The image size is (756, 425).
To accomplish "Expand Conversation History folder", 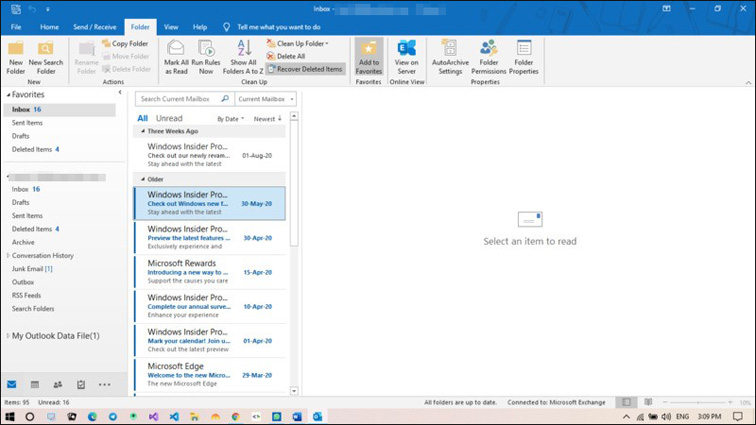I will pos(8,255).
